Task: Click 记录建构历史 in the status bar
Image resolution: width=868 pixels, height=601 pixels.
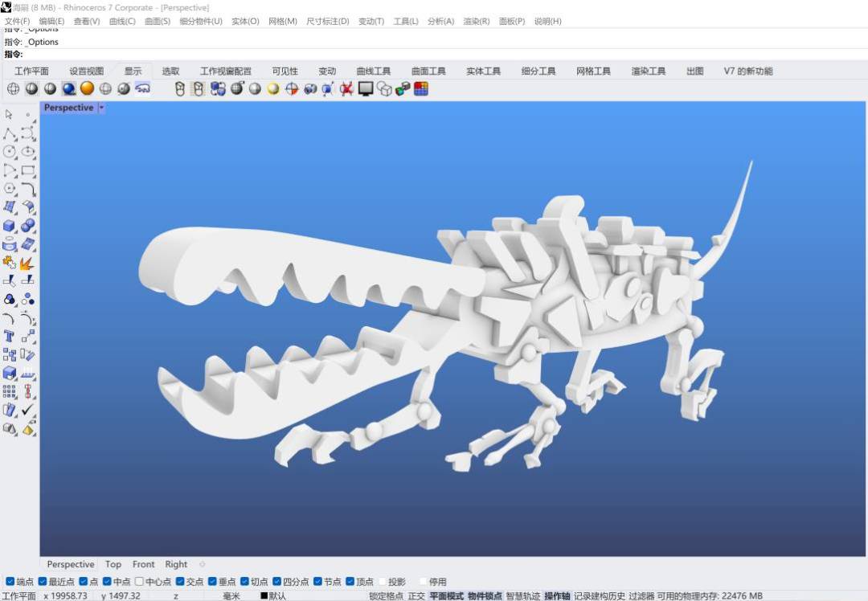Action: pyautogui.click(x=600, y=596)
